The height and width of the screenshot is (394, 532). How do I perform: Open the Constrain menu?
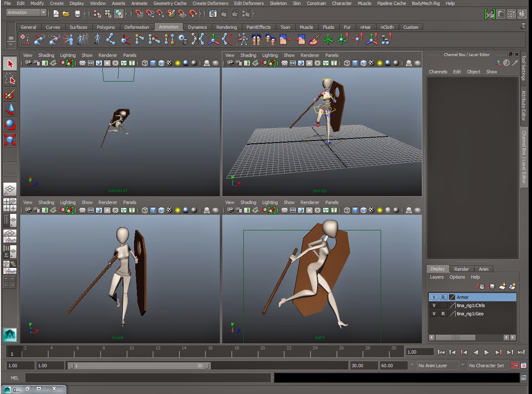click(316, 3)
